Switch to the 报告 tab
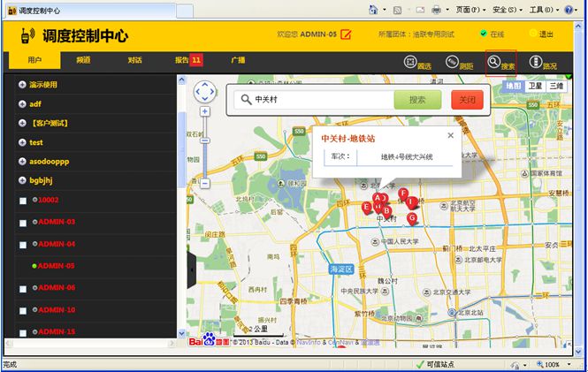The height and width of the screenshot is (372, 588). click(188, 60)
